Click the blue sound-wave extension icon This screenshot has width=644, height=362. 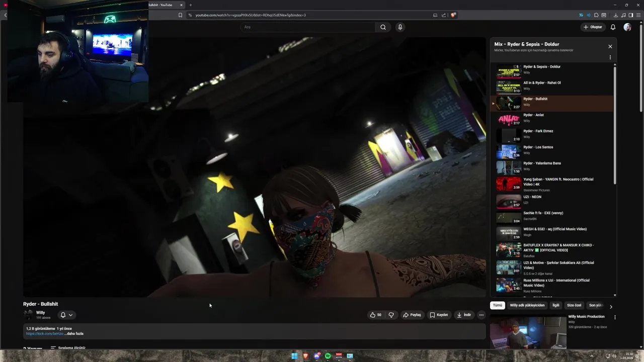[589, 15]
